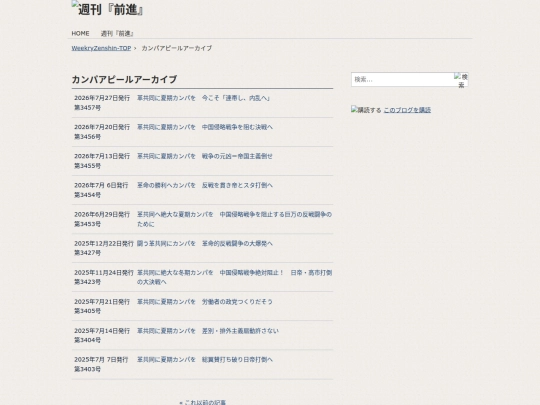Screen dimensions: 540x405
Task: Select the カンパアピールアーカイブ page heading
Action: [124, 80]
